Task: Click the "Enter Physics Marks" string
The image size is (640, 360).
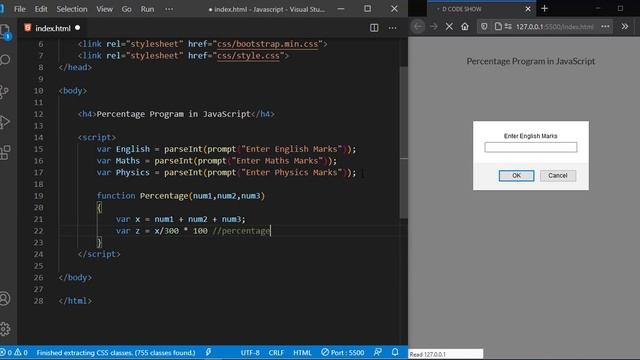Action: tap(291, 173)
